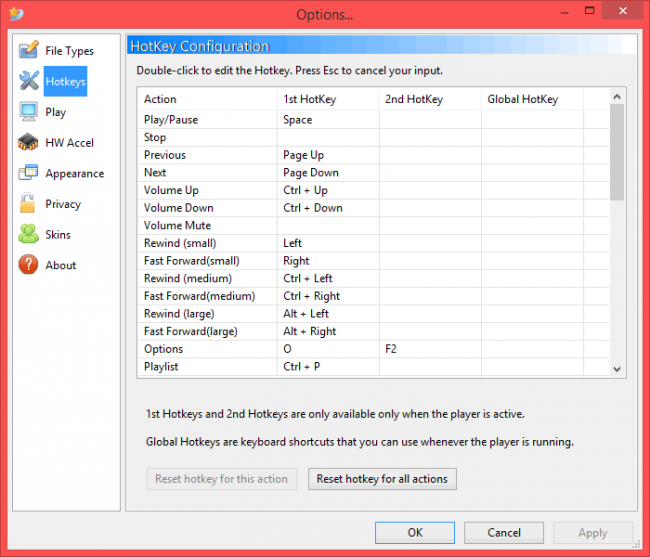650x557 pixels.
Task: Click the Privacy padlock icon
Action: tap(27, 203)
